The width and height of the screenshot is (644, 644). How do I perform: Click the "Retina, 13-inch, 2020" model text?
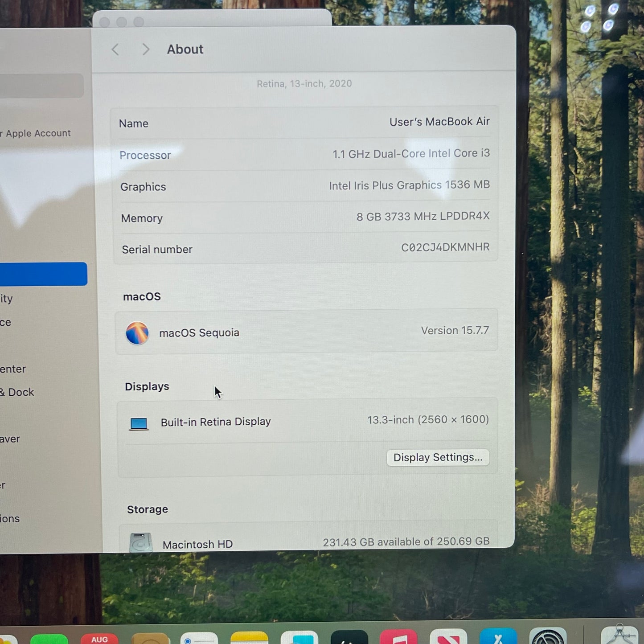click(x=304, y=84)
